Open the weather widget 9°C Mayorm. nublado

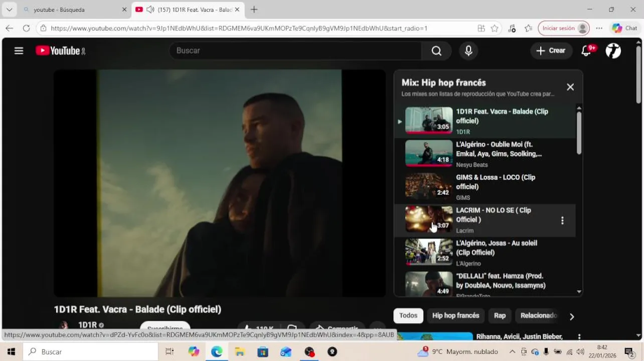[x=457, y=352]
